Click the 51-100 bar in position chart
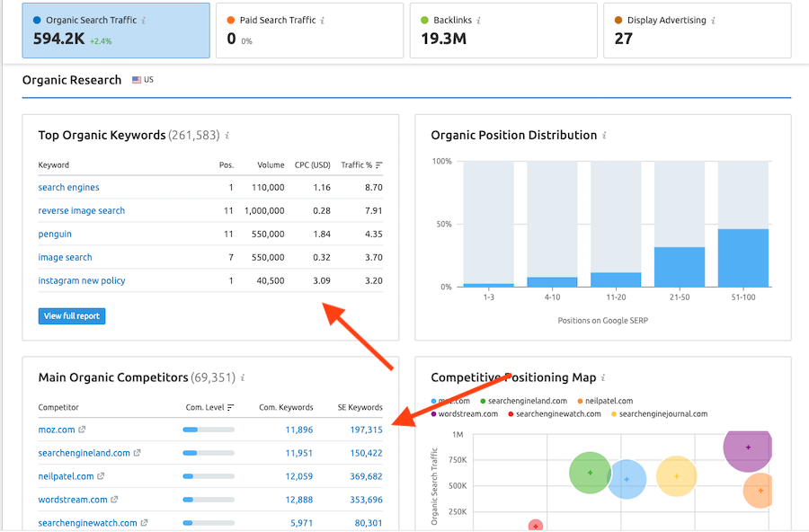 (743, 258)
